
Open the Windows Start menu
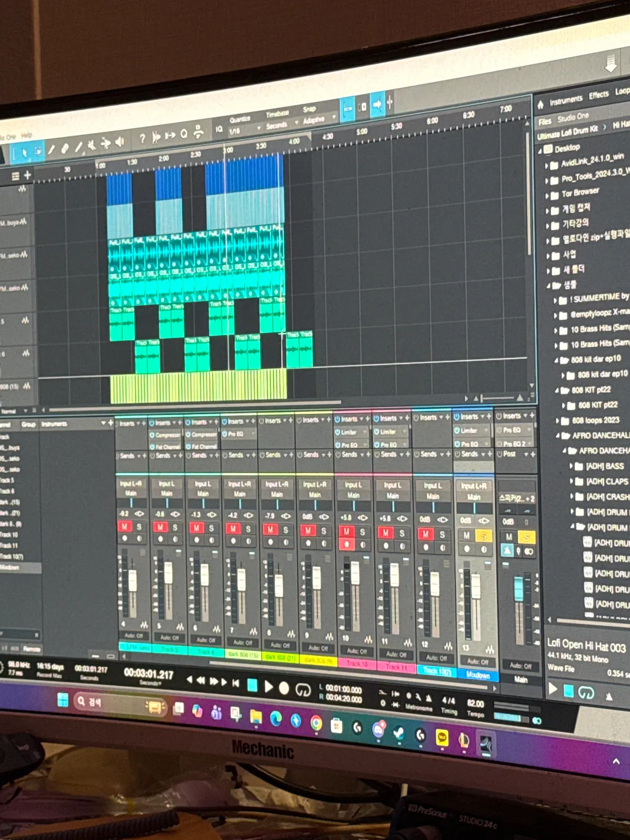pyautogui.click(x=63, y=700)
